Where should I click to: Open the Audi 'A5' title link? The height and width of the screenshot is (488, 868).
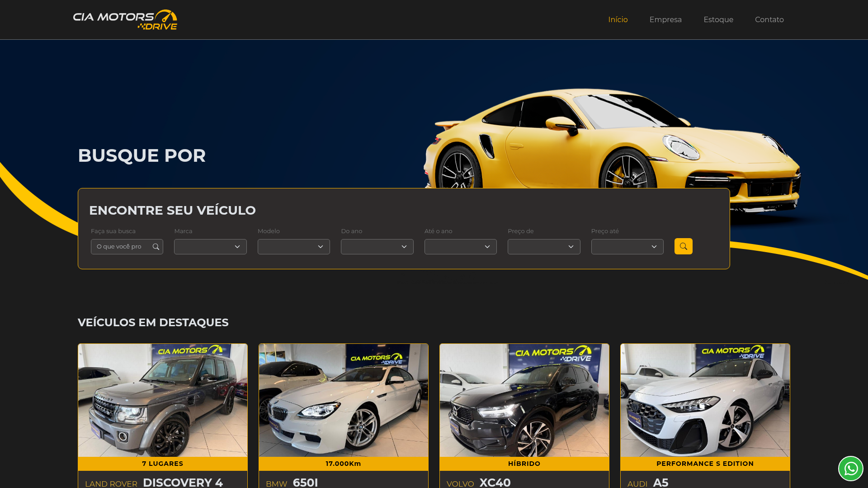[x=660, y=483]
